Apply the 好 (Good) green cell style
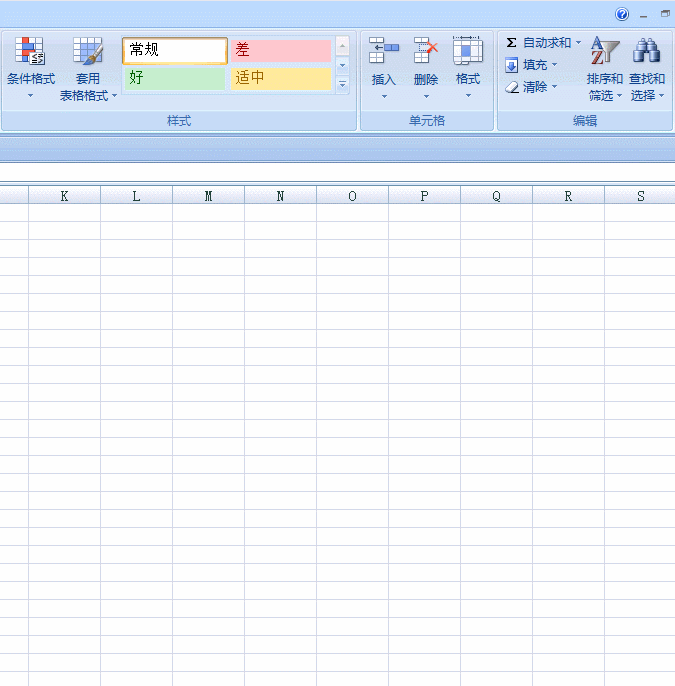Viewport: 675px width, 686px height. 175,78
